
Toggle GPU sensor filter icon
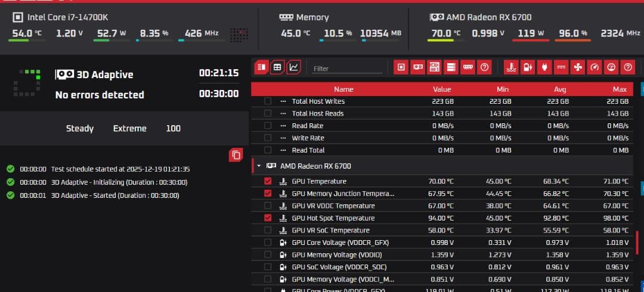[418, 67]
